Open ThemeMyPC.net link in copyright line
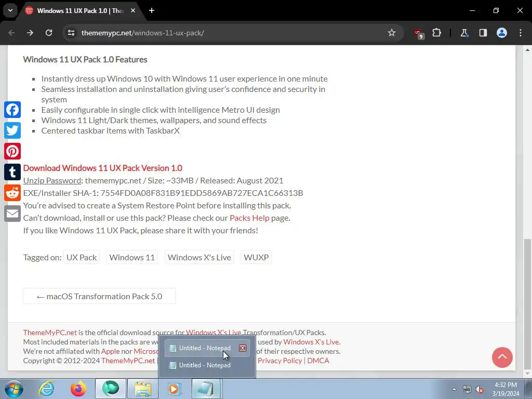 [128, 361]
